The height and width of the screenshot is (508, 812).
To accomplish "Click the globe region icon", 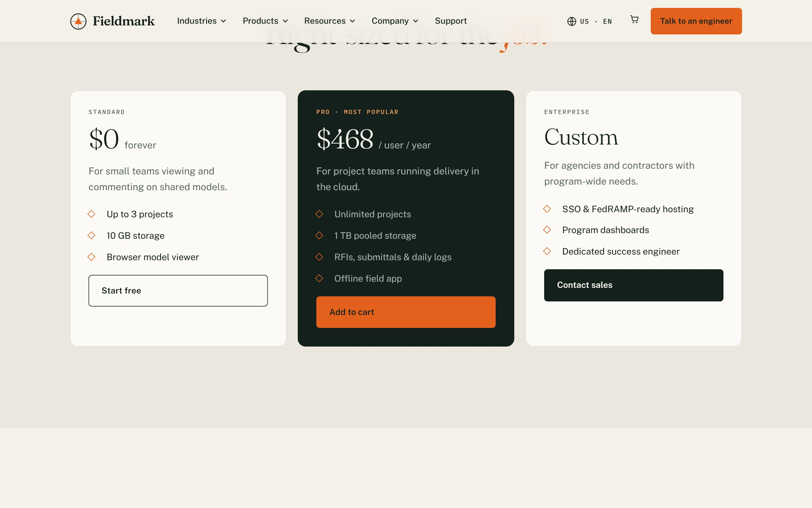I will 572,21.
